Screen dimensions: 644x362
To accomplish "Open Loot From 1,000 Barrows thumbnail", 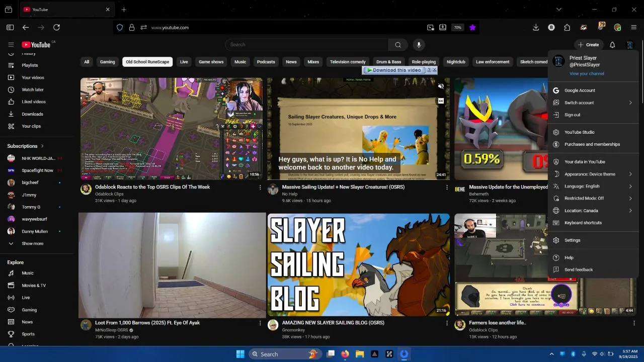I will tap(172, 265).
